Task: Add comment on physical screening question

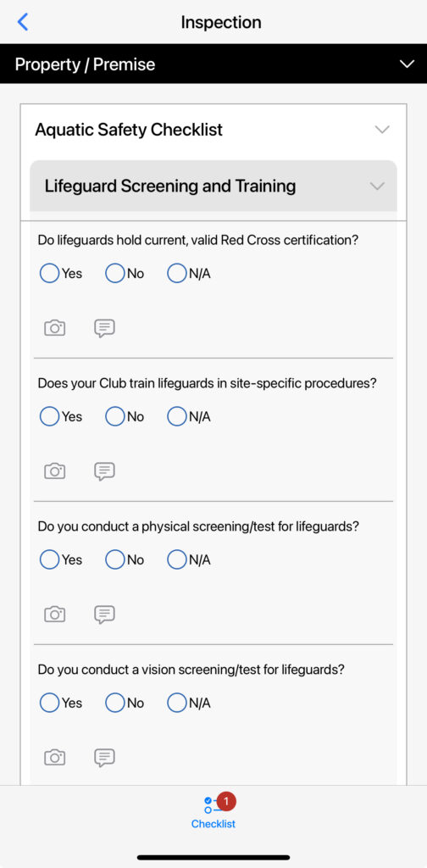Action: [104, 615]
